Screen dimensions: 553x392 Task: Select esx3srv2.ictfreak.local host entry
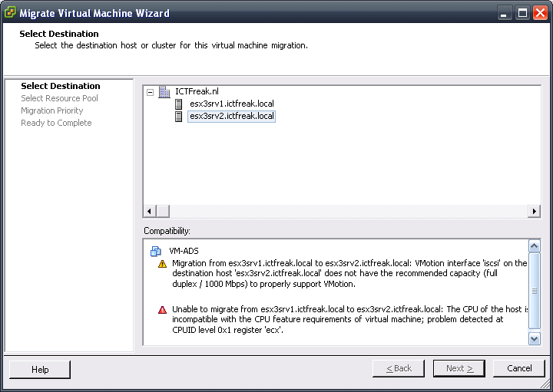click(231, 117)
